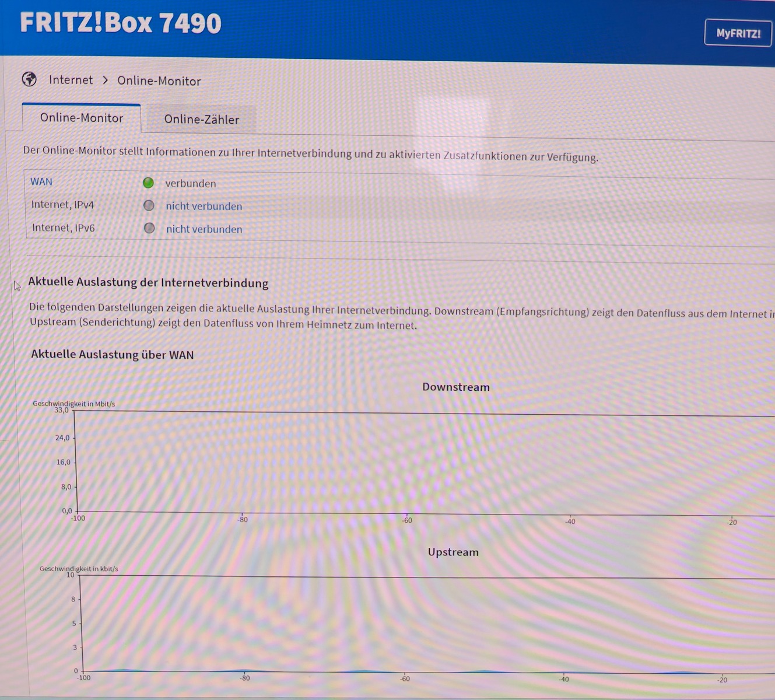This screenshot has width=775, height=700.
Task: Go to Internet in the breadcrumb
Action: [71, 80]
